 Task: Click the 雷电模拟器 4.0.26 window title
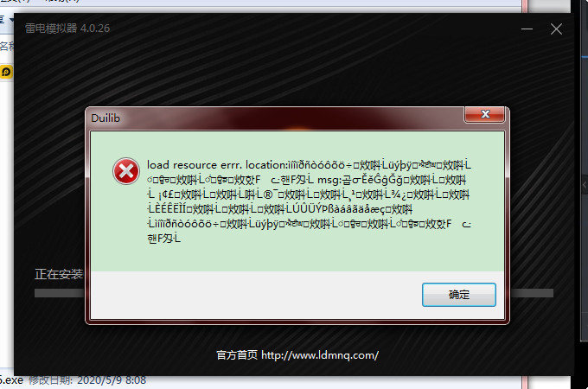(x=67, y=29)
